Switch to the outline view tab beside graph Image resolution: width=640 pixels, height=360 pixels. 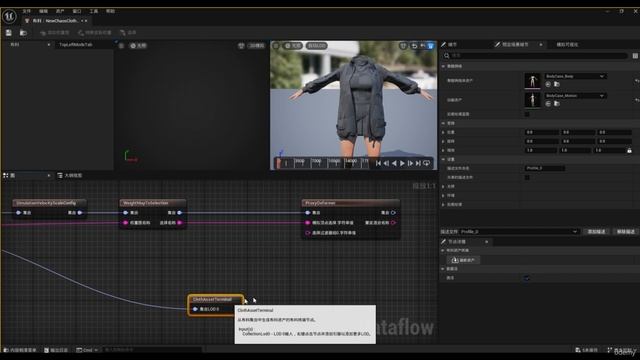70,176
